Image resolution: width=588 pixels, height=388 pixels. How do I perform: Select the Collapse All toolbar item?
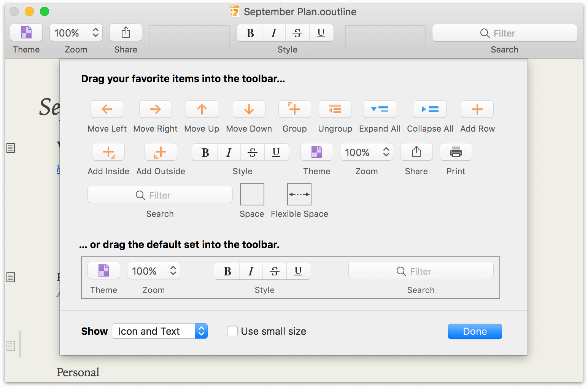430,110
